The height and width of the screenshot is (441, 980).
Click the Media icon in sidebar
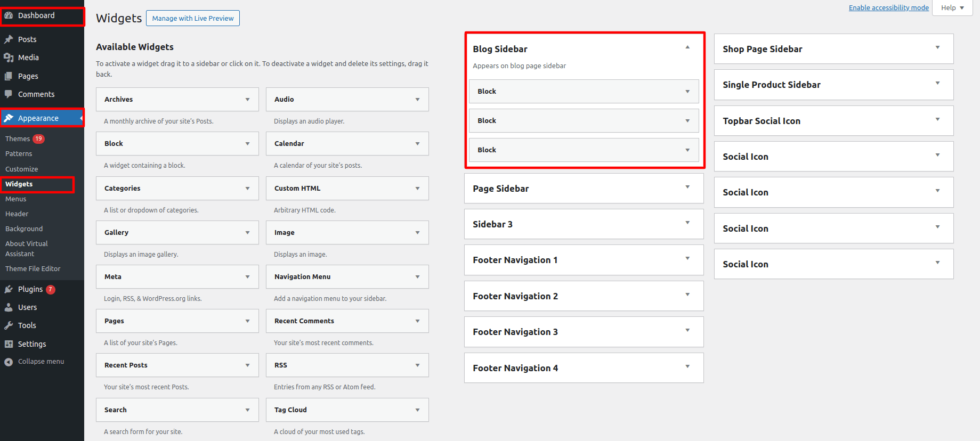(x=9, y=58)
